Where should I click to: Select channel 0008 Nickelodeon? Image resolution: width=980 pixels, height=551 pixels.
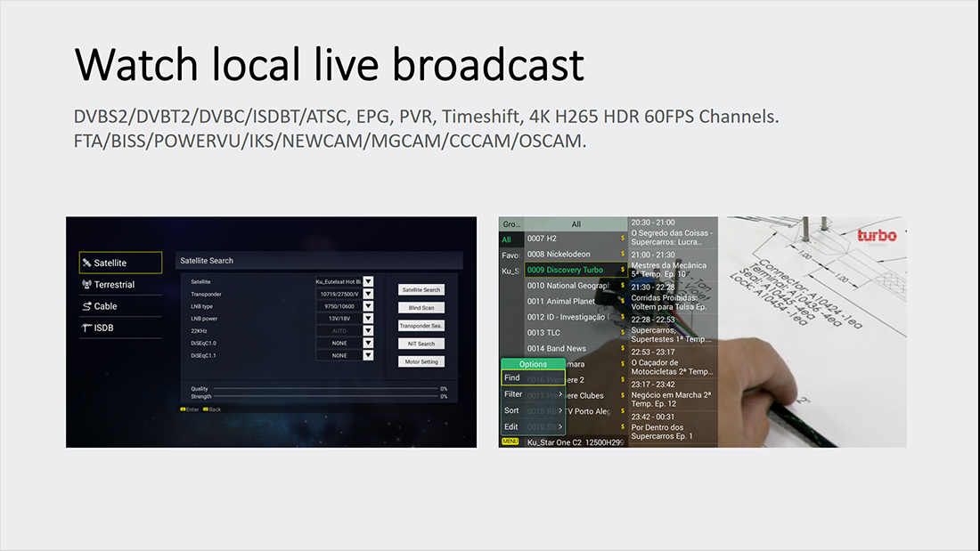576,254
